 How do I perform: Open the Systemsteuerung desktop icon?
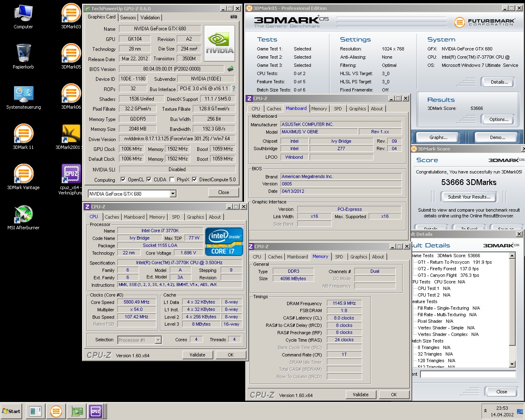click(x=23, y=97)
